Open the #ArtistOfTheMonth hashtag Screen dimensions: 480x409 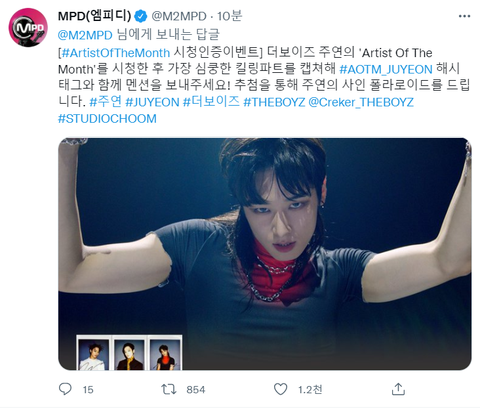(x=116, y=53)
